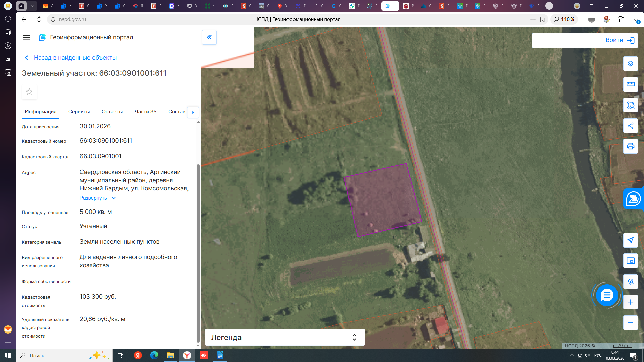
Task: Expand the full address with Развернуть
Action: 93,198
